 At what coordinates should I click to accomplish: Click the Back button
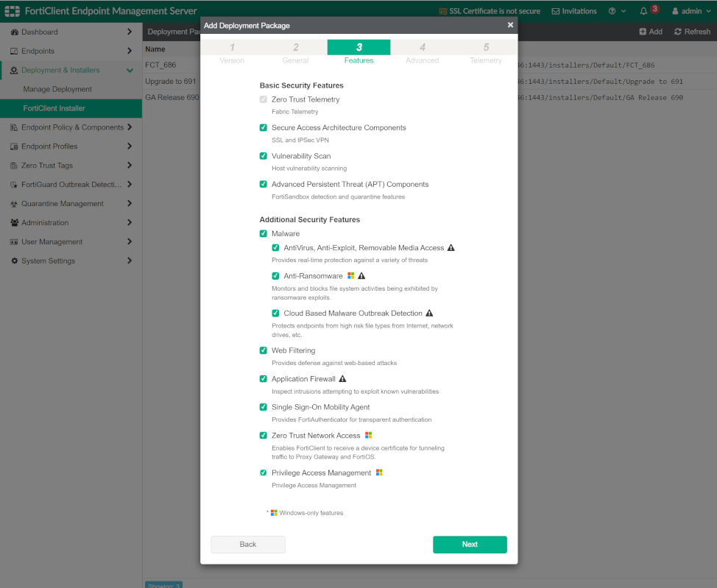247,544
